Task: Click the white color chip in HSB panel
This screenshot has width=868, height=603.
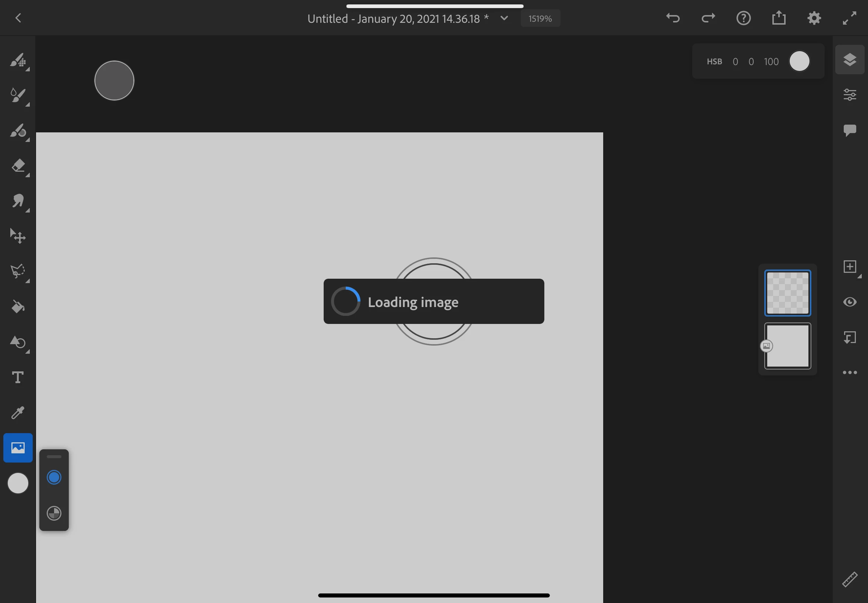Action: pos(799,61)
